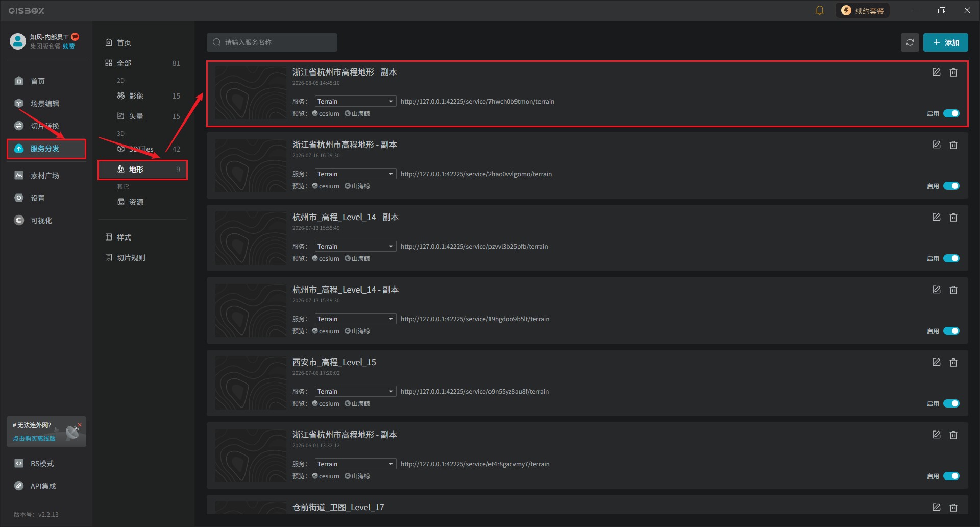Click the service URL ending 7hwch0b9tmon/terrain
This screenshot has width=980, height=527.
[x=477, y=102]
